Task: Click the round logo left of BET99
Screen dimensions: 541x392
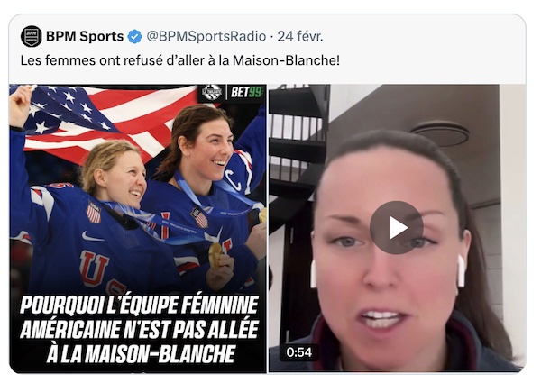Action: (x=211, y=92)
